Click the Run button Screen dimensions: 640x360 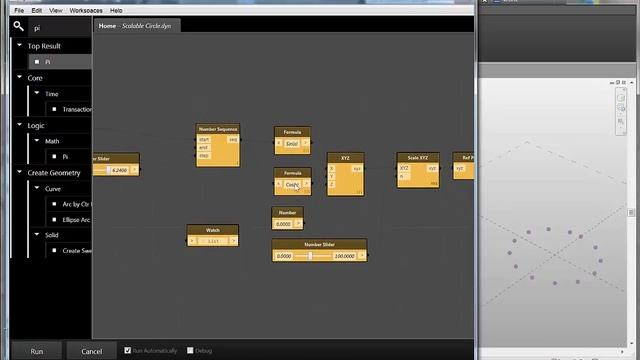coord(37,351)
